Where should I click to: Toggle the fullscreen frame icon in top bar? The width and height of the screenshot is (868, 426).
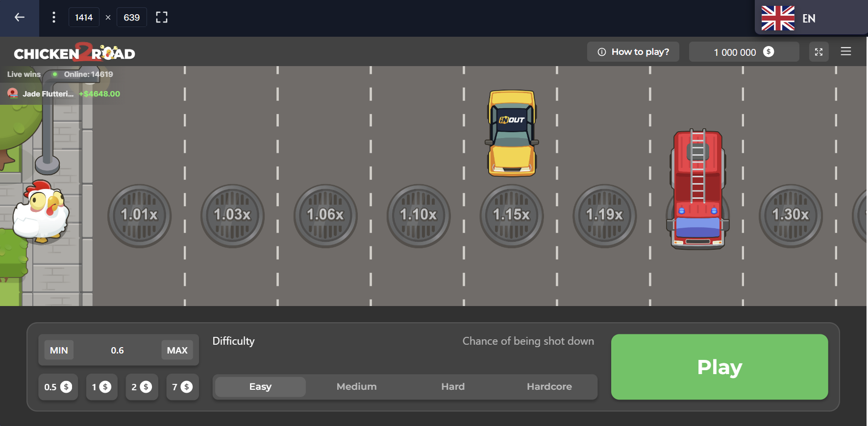click(162, 18)
